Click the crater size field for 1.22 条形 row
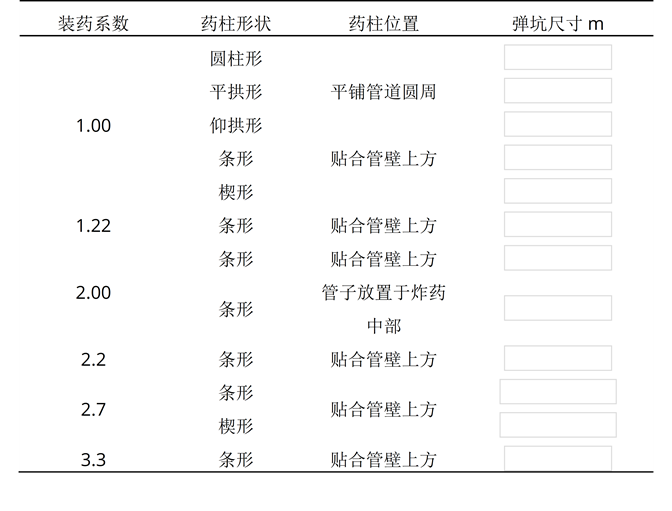672x511 pixels. pos(558,224)
